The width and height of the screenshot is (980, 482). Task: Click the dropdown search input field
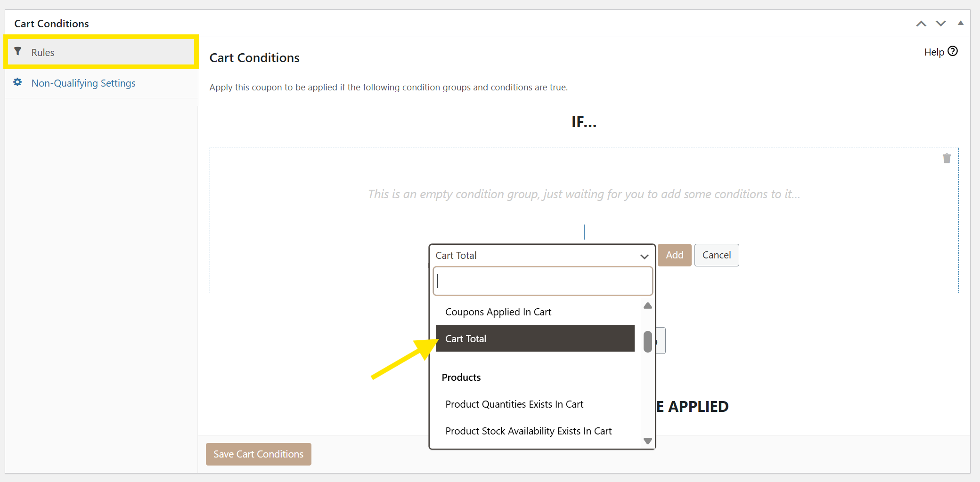pos(543,281)
